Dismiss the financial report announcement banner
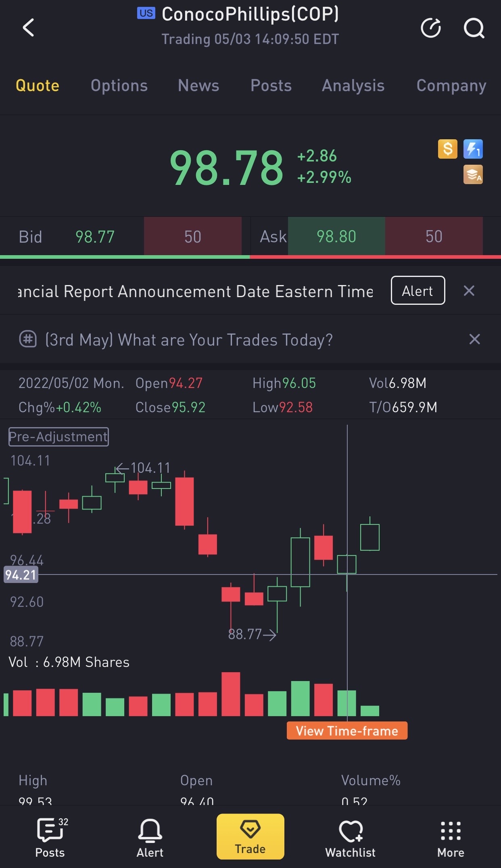 point(469,291)
